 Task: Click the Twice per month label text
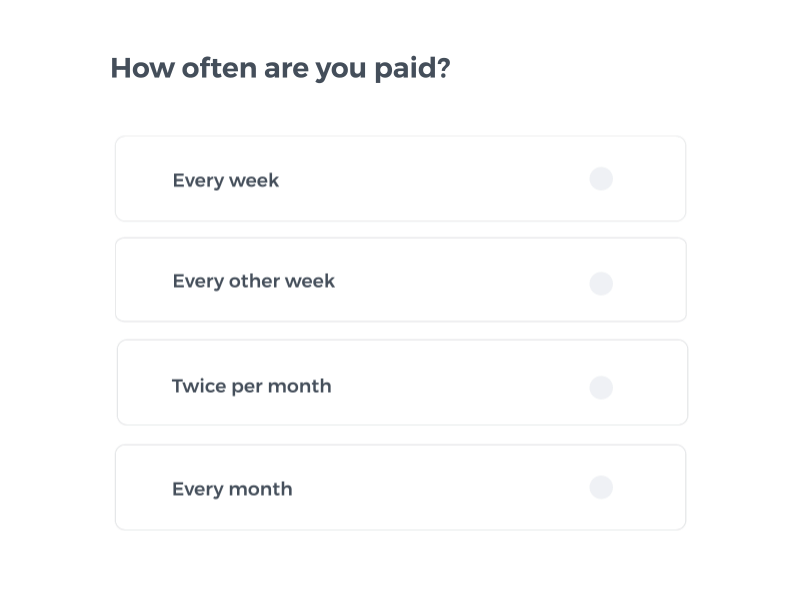click(251, 386)
